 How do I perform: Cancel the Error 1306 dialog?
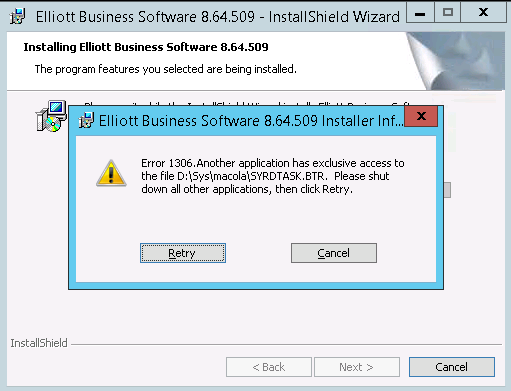334,253
